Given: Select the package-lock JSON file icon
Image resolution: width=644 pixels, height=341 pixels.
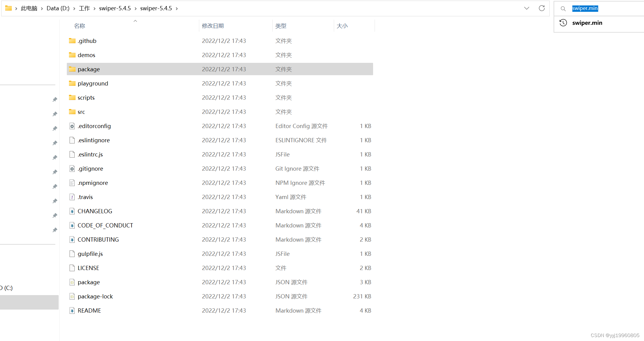Looking at the screenshot, I should (72, 296).
